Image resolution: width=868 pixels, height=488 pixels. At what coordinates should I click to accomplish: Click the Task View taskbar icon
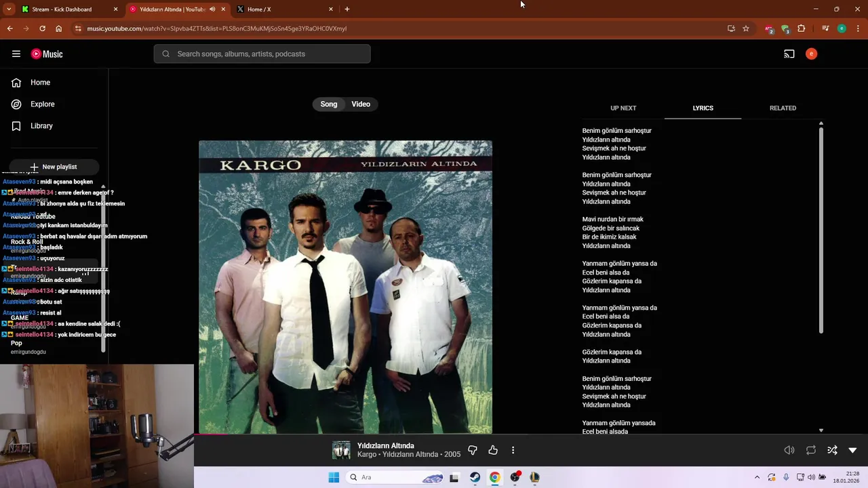tap(454, 477)
